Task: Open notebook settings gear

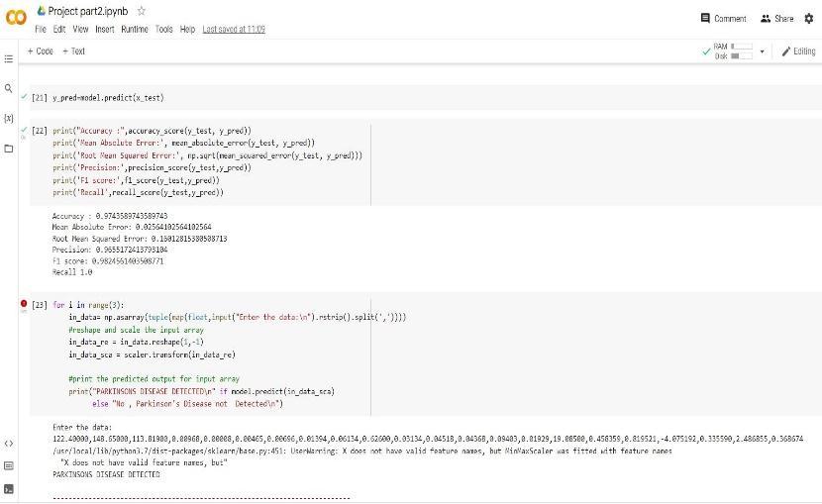Action: coord(809,19)
